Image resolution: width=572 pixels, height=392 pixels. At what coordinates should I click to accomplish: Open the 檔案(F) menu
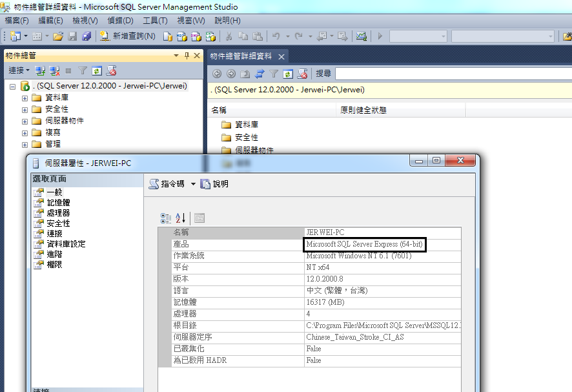pos(16,21)
